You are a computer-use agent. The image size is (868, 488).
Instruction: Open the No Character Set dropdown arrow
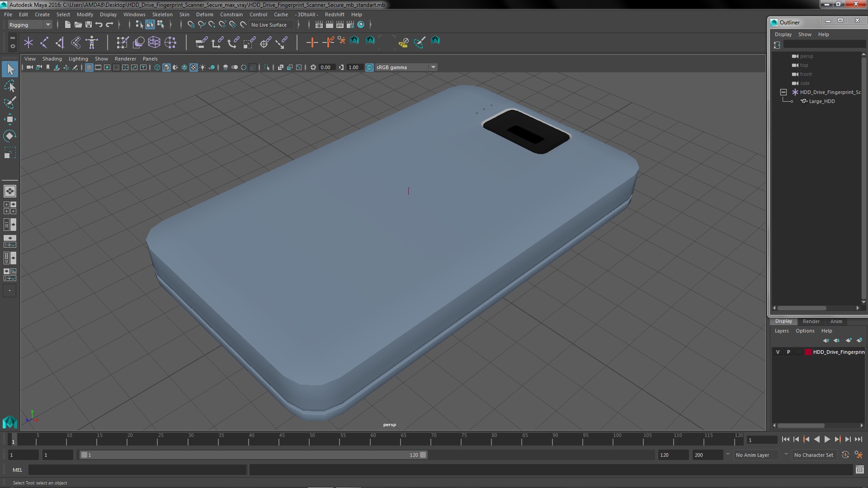(x=786, y=455)
